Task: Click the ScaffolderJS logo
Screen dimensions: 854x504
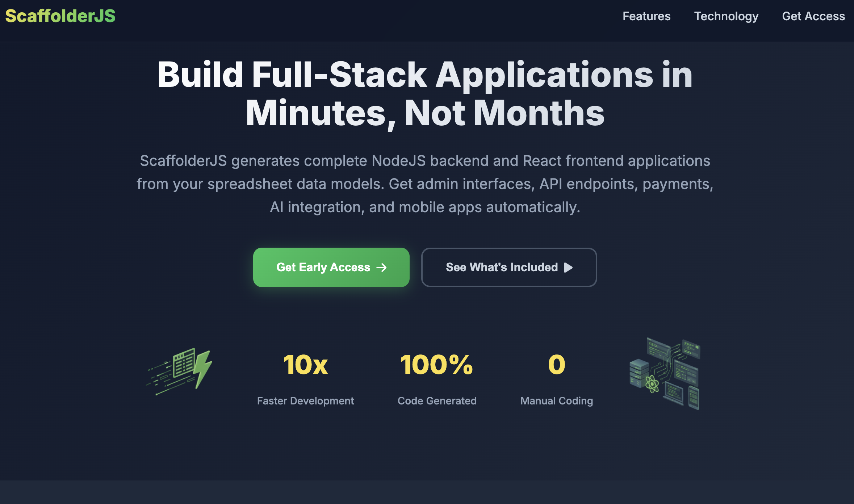Action: (x=59, y=16)
